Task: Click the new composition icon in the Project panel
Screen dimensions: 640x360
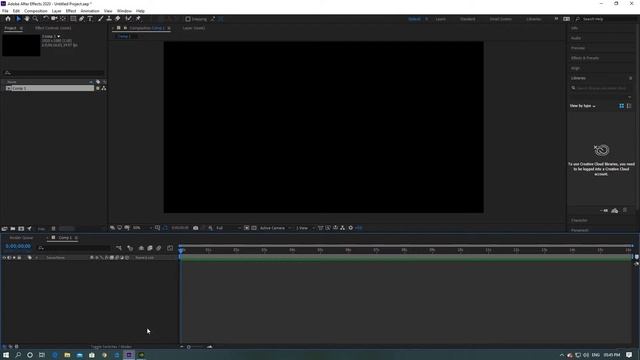Action: coord(21,229)
